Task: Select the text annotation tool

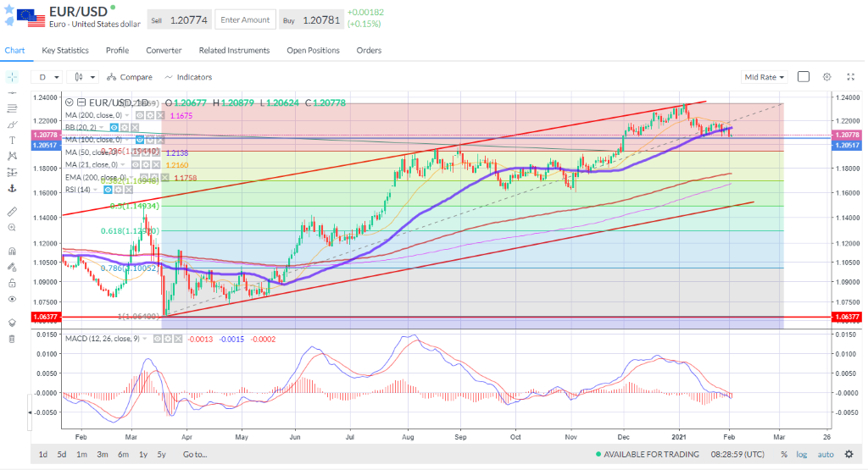Action: [12, 140]
